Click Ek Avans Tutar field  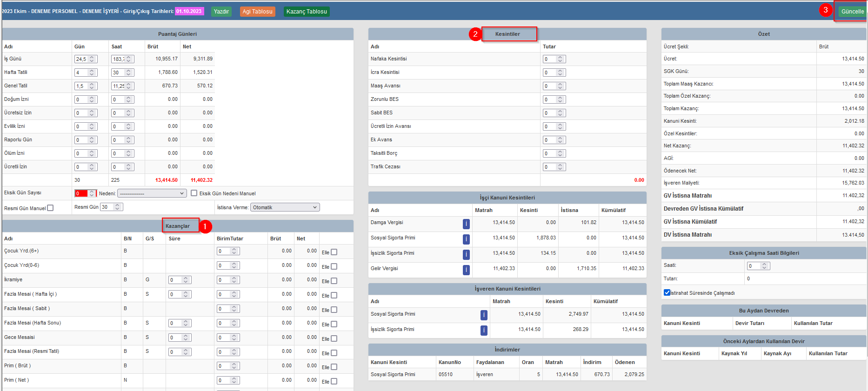(554, 140)
